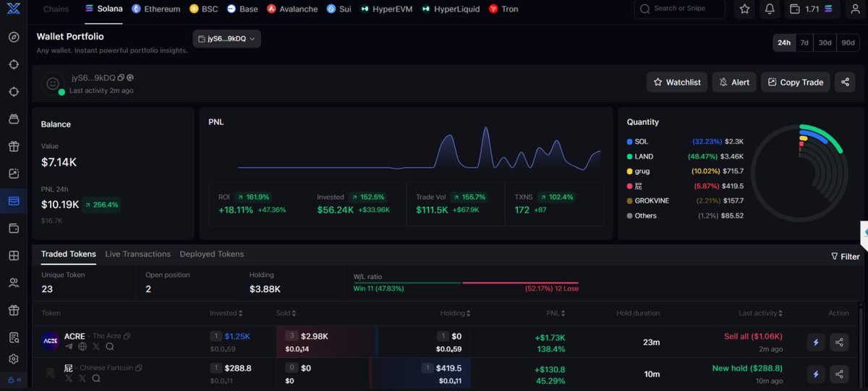Select the 90d time range
Viewport: 868px width, 391px height.
tap(848, 43)
